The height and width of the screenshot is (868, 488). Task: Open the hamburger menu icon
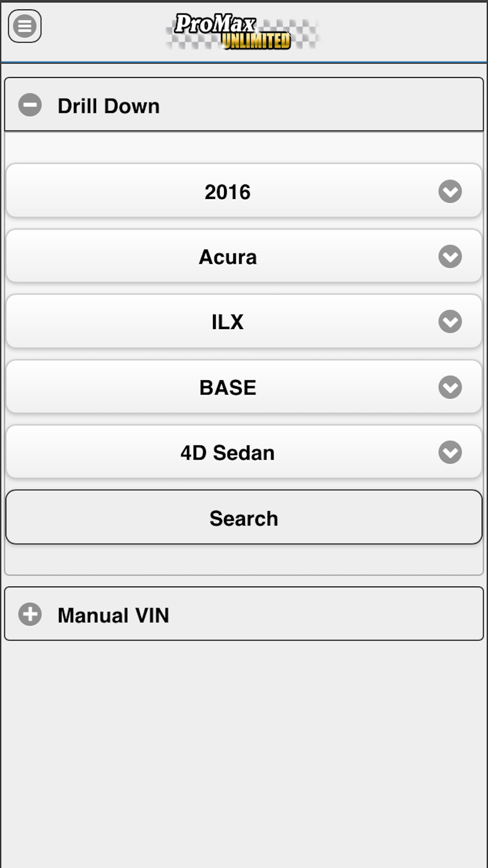(25, 26)
